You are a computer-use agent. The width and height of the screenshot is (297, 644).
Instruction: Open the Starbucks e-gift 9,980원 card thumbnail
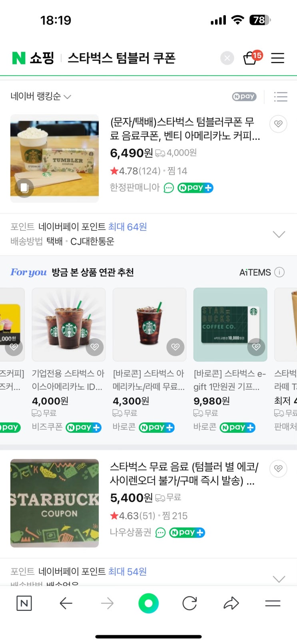tap(230, 324)
